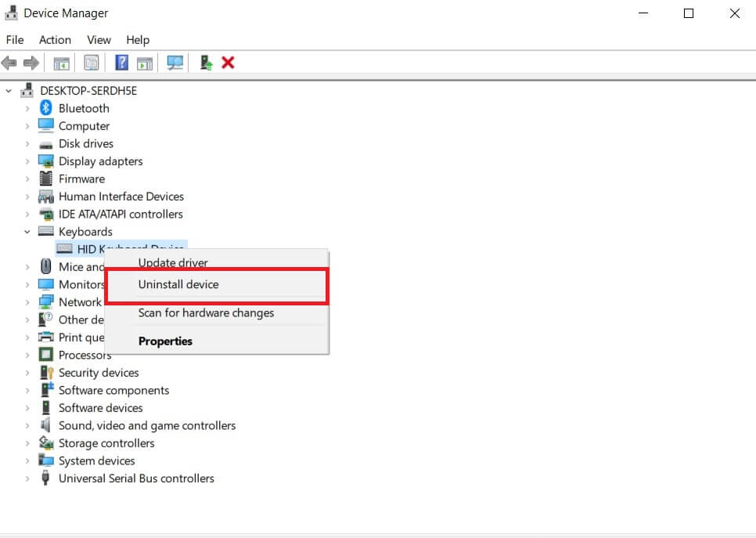Open Properties toolbar icon
Viewport: 756px width, 538px height.
tap(91, 63)
